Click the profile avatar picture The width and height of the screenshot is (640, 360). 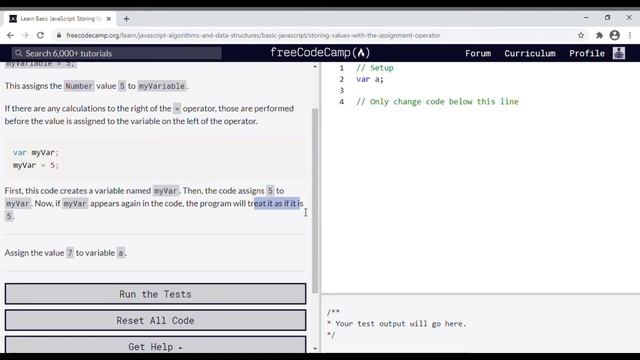coord(619,53)
